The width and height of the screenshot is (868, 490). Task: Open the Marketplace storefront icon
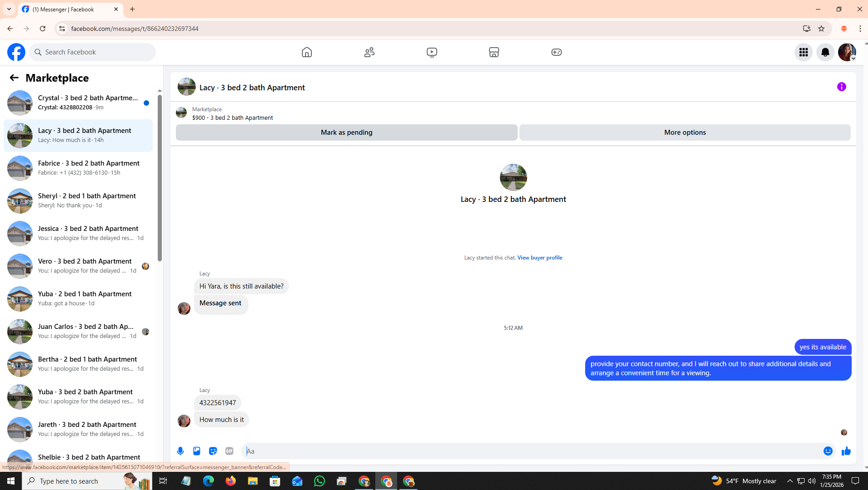click(x=494, y=52)
